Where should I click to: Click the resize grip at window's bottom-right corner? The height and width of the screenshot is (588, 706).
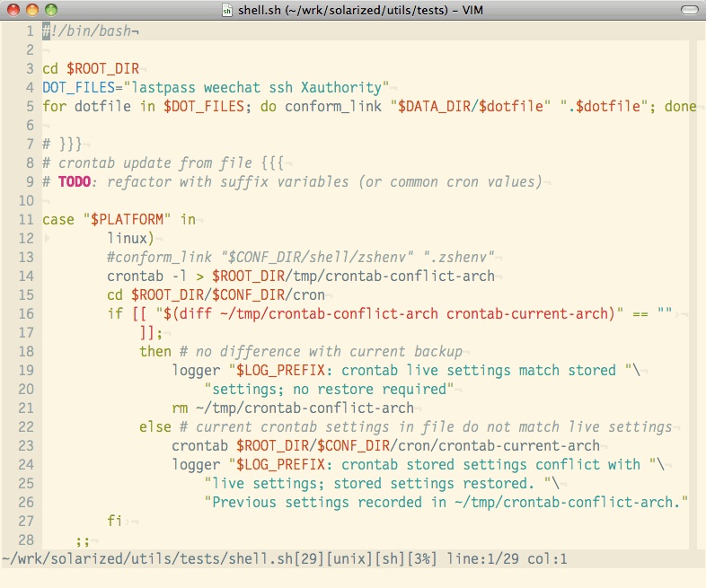698,580
